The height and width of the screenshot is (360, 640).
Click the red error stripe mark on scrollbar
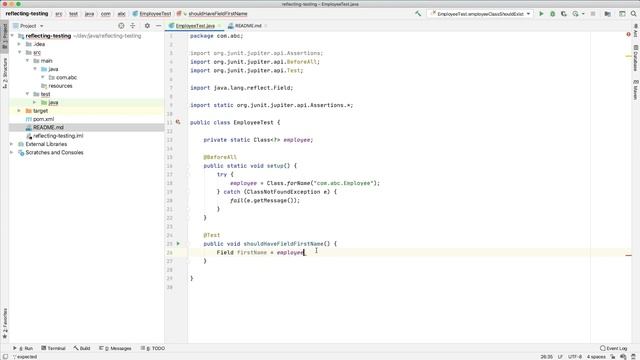coord(629,255)
